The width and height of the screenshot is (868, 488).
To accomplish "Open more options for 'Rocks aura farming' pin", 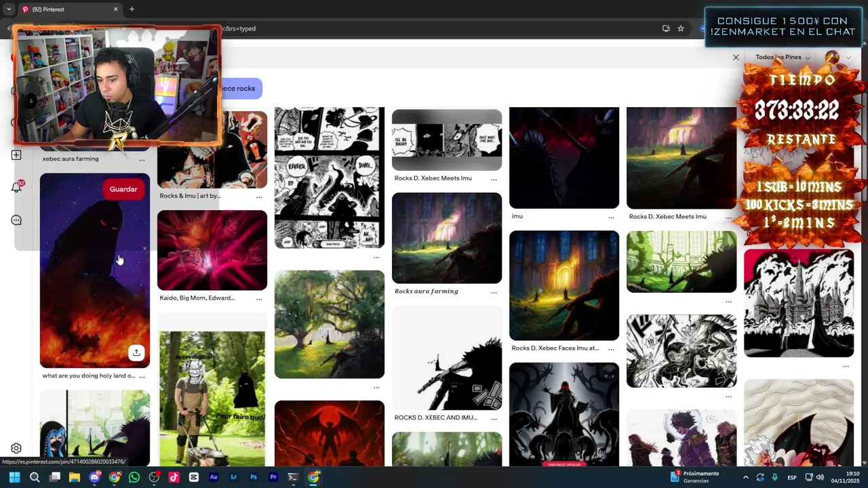I will tap(494, 293).
